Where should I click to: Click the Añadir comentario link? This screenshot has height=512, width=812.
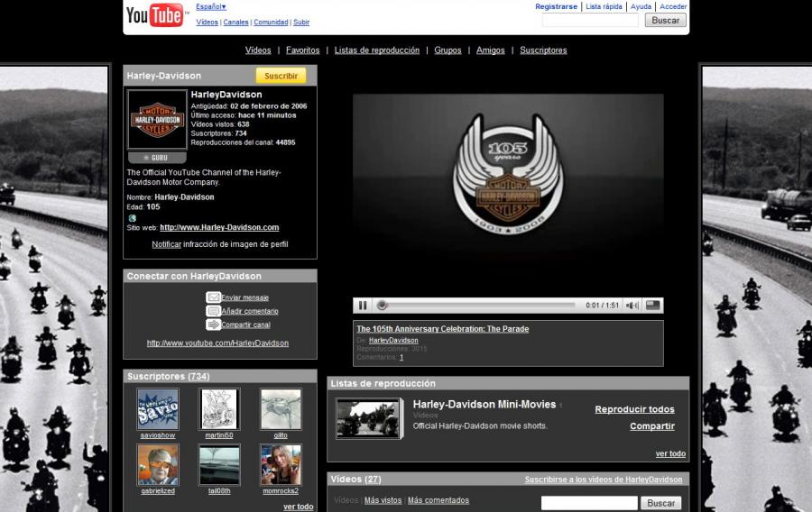250,311
